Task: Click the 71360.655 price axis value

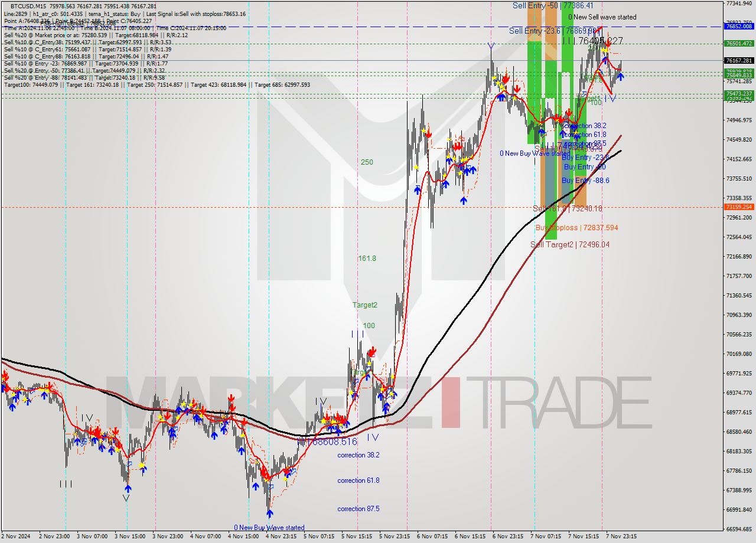Action: pyautogui.click(x=739, y=296)
